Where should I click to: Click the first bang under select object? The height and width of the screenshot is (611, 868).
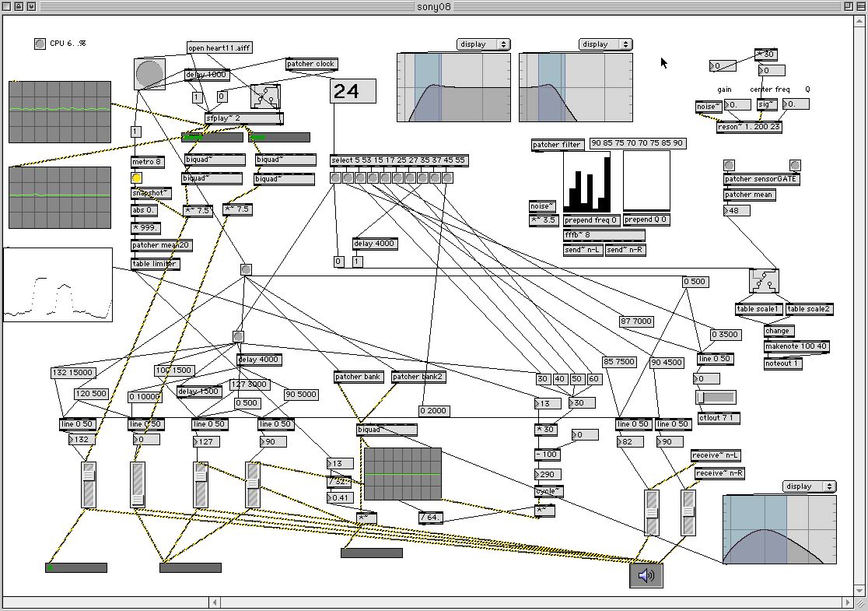335,177
